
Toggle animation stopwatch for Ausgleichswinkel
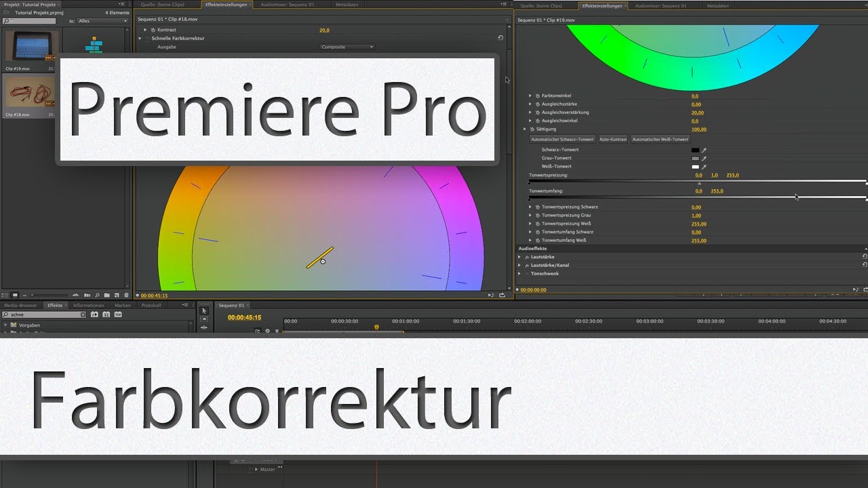(x=538, y=121)
